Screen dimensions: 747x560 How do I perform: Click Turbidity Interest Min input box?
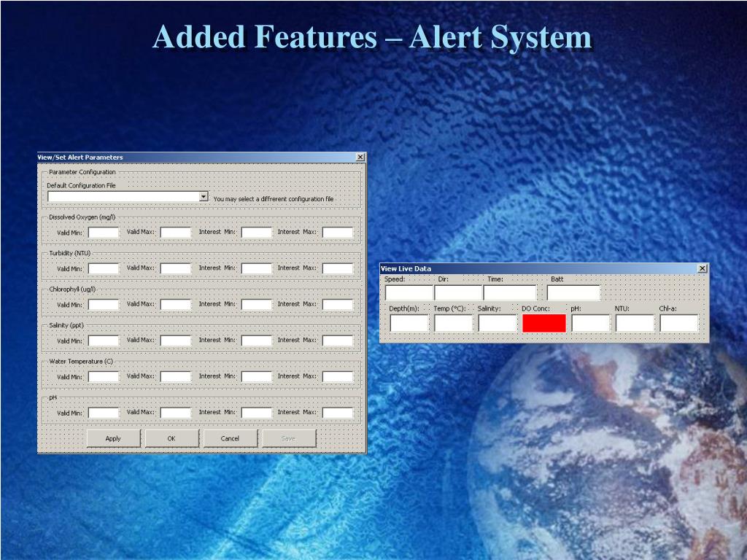tap(256, 268)
